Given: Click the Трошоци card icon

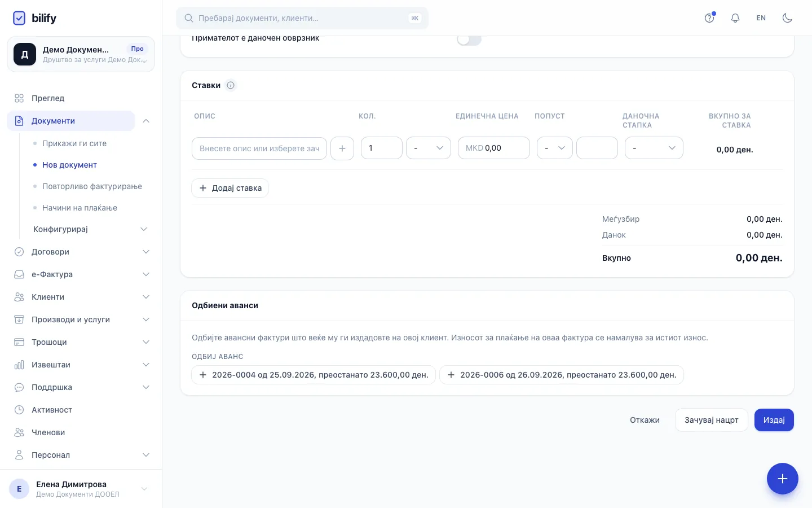Looking at the screenshot, I should click(x=19, y=342).
